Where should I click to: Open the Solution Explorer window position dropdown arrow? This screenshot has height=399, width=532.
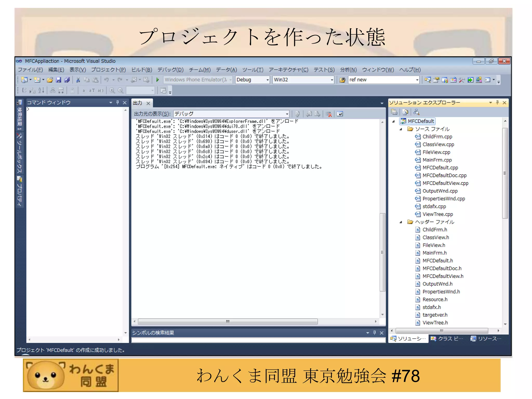click(x=490, y=103)
